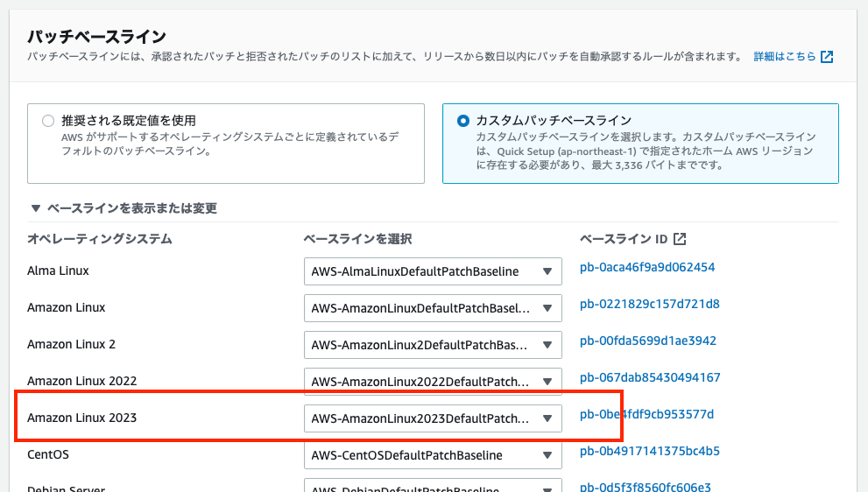The height and width of the screenshot is (492, 868).
Task: Click the CentOS row label
Action: point(48,454)
